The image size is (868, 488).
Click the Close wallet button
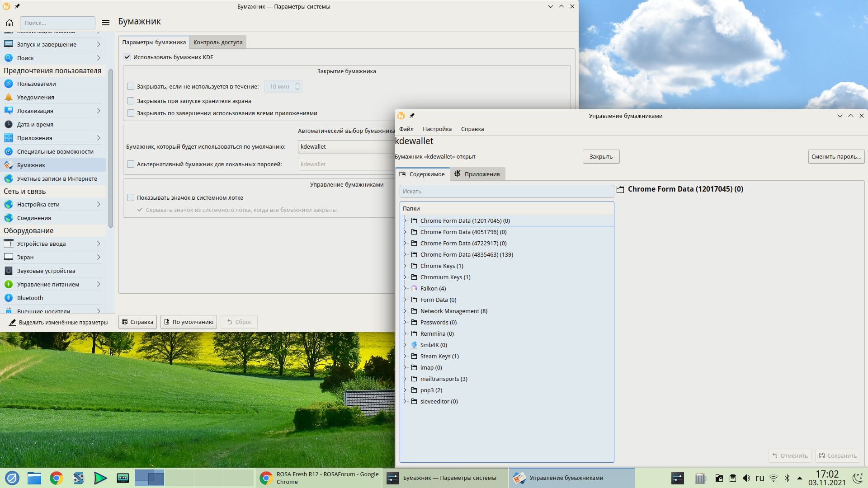point(600,156)
